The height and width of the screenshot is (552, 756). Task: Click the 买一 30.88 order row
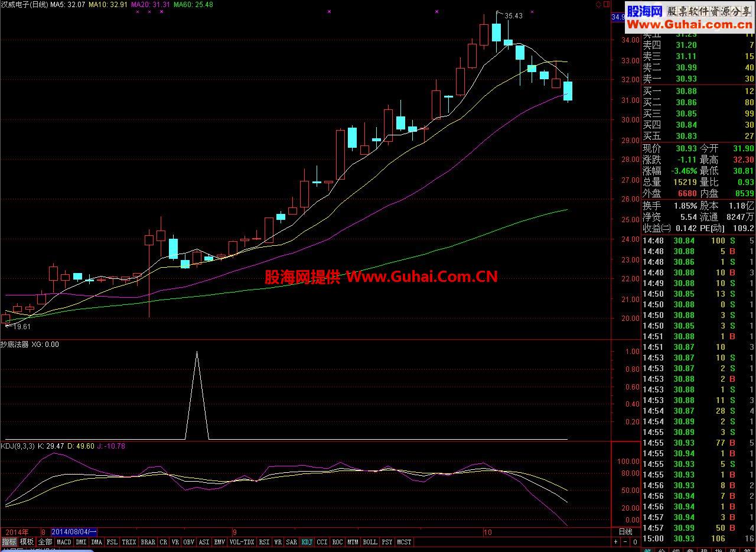coord(698,91)
